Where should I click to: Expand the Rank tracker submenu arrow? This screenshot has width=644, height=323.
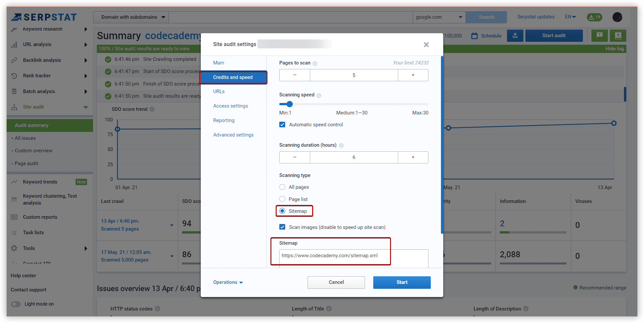click(x=86, y=76)
